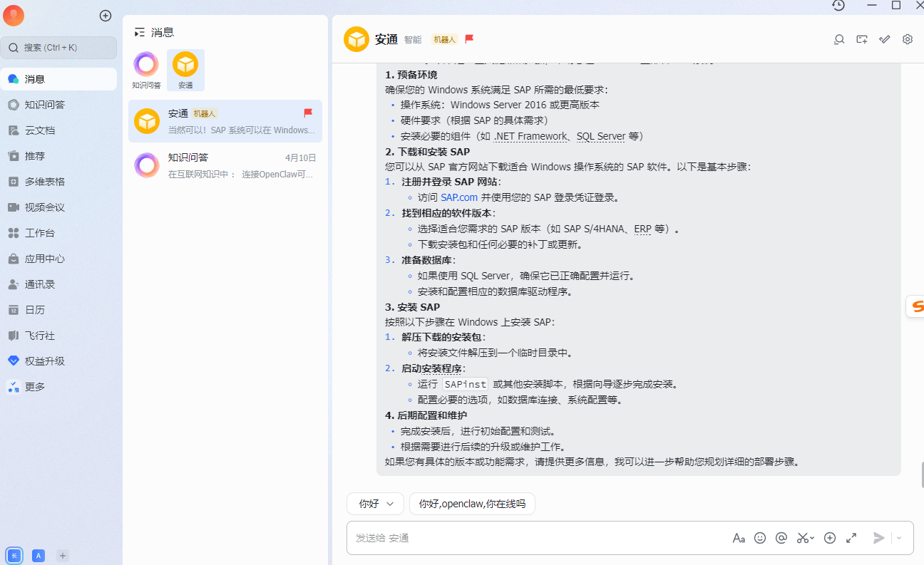Click the 智能 label beside 安通 title
The image size is (924, 565).
tap(413, 40)
